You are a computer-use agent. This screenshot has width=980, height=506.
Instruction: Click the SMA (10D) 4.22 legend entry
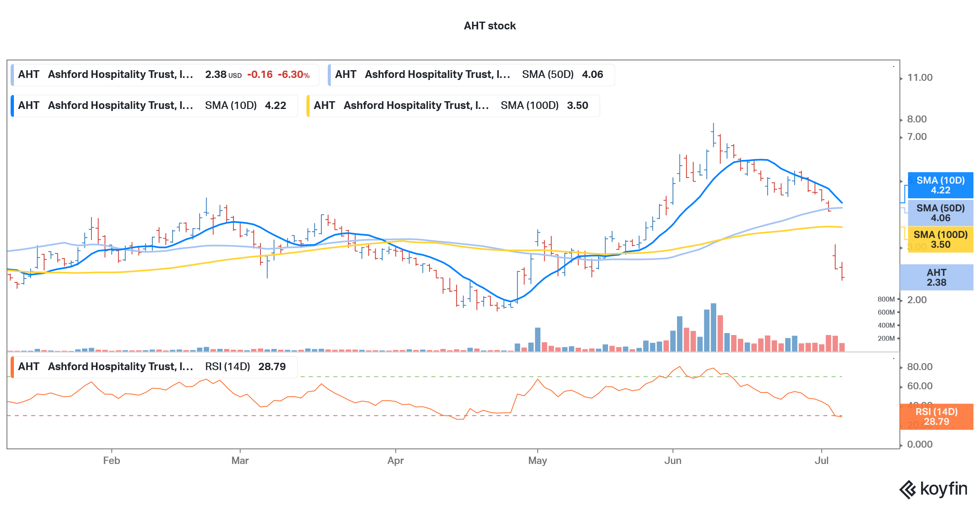click(154, 106)
